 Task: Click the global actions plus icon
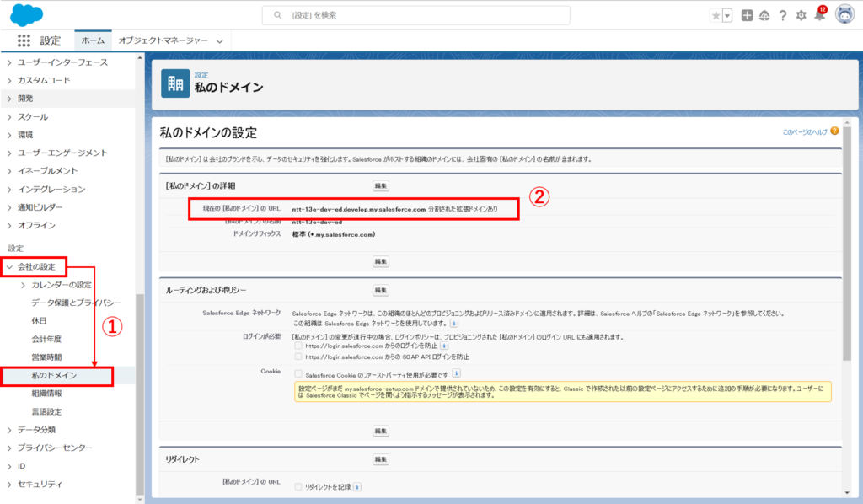pos(747,15)
